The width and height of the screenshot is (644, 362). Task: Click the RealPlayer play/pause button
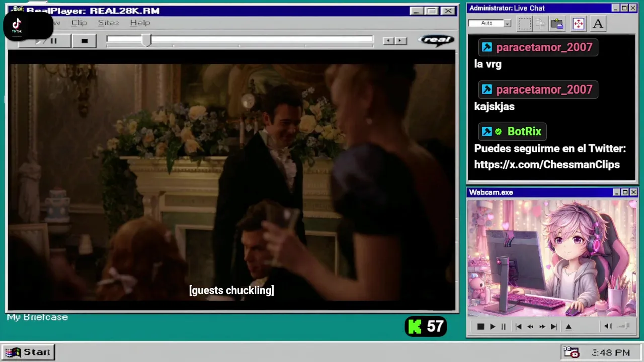[x=45, y=41]
